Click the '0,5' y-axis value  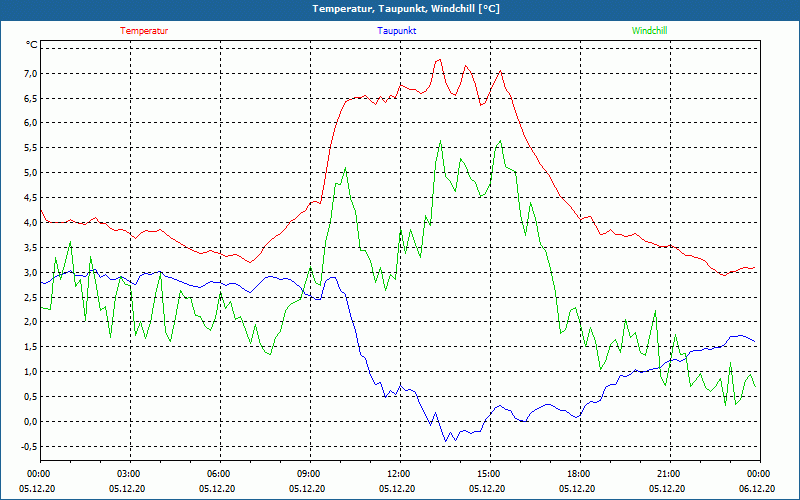31,397
